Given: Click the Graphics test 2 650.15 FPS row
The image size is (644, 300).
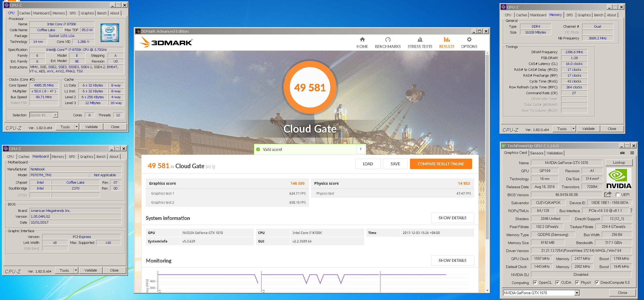Looking at the screenshot, I should 227,202.
